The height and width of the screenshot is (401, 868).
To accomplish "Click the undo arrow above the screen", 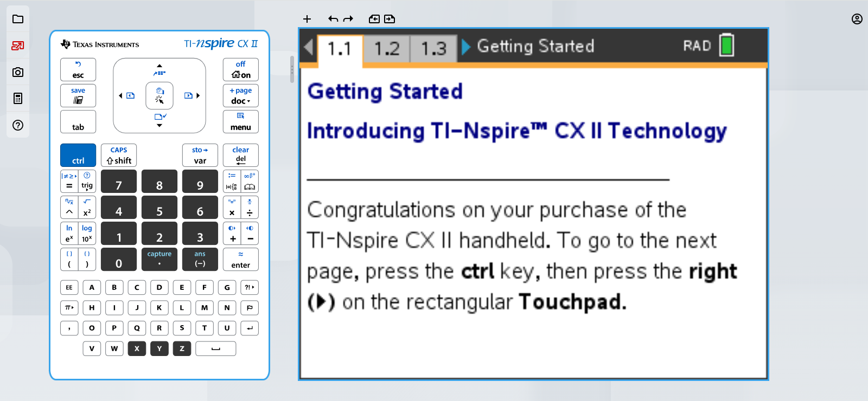I will pyautogui.click(x=333, y=19).
